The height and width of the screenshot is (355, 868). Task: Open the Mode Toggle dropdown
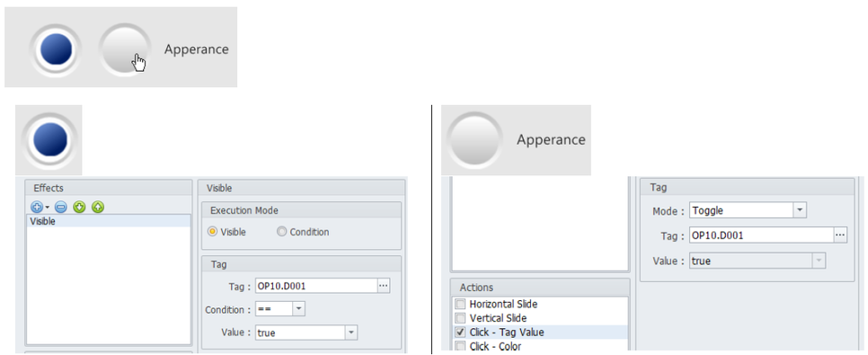(x=800, y=210)
